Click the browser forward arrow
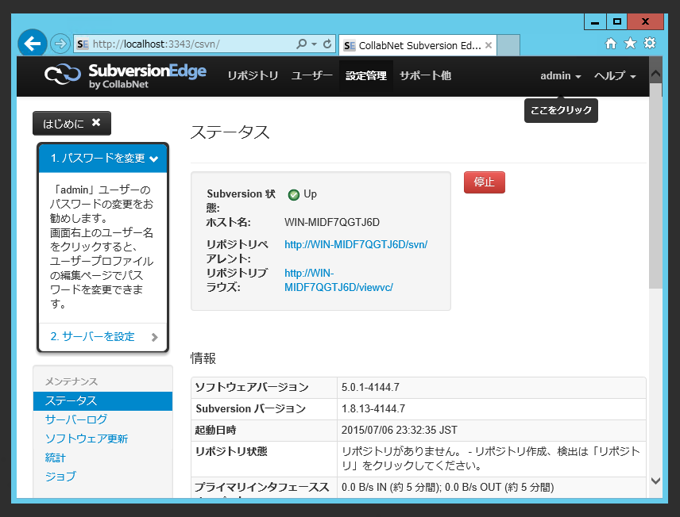The image size is (680, 517). (60, 44)
